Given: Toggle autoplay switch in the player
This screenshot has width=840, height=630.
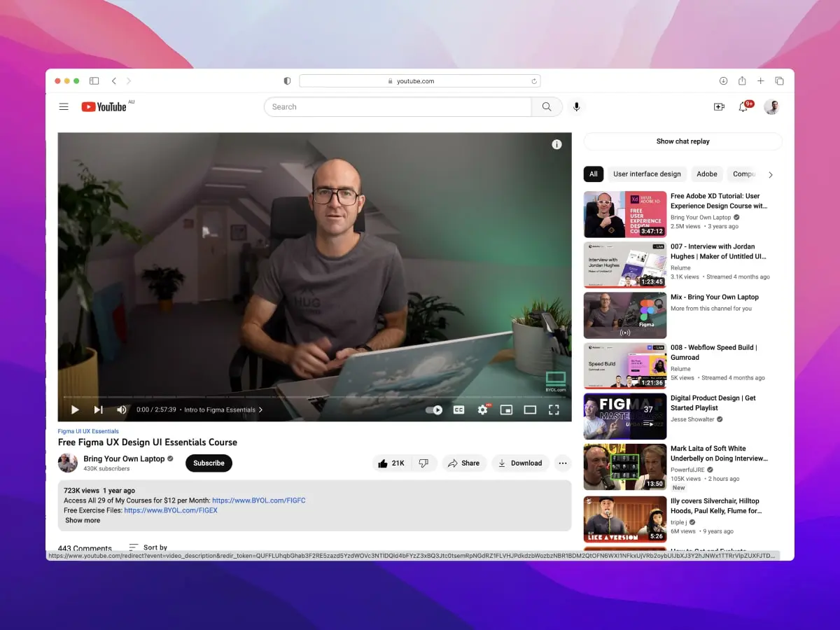Looking at the screenshot, I should [434, 410].
